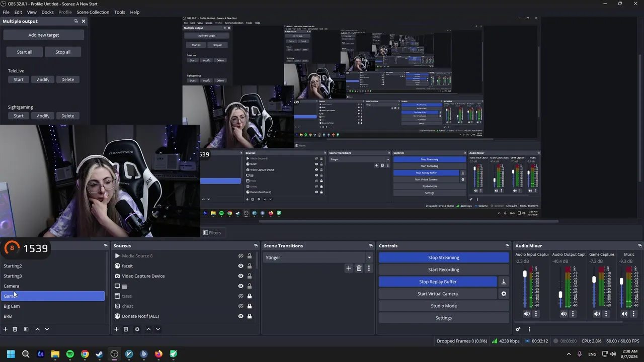Image resolution: width=644 pixels, height=362 pixels.
Task: Mute the Music audio channel
Action: [624, 314]
